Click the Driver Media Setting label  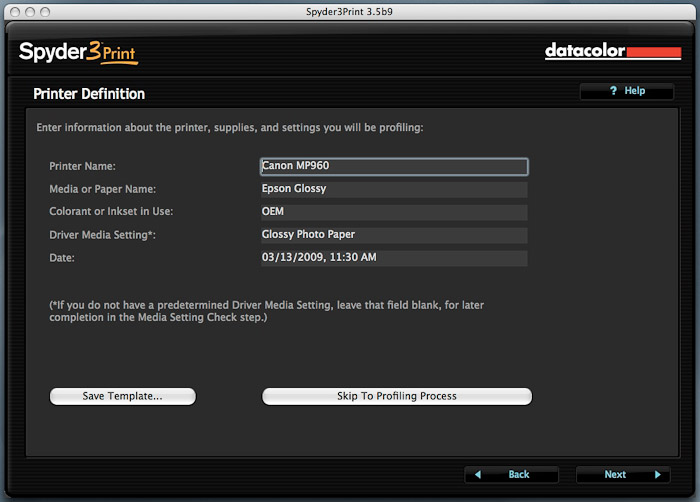103,235
